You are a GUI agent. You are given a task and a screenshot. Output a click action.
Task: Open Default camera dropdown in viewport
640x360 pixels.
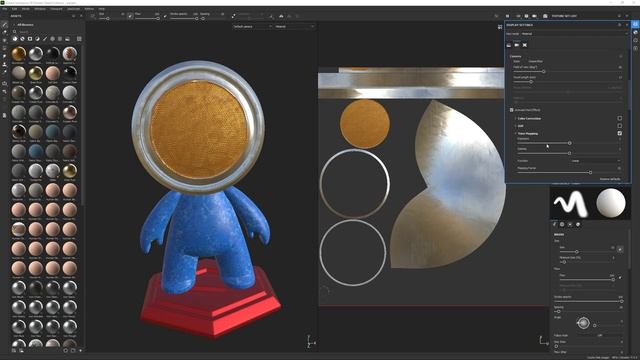click(x=253, y=27)
